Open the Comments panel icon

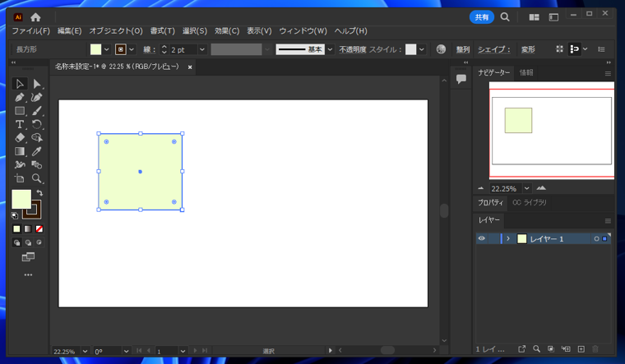(461, 79)
